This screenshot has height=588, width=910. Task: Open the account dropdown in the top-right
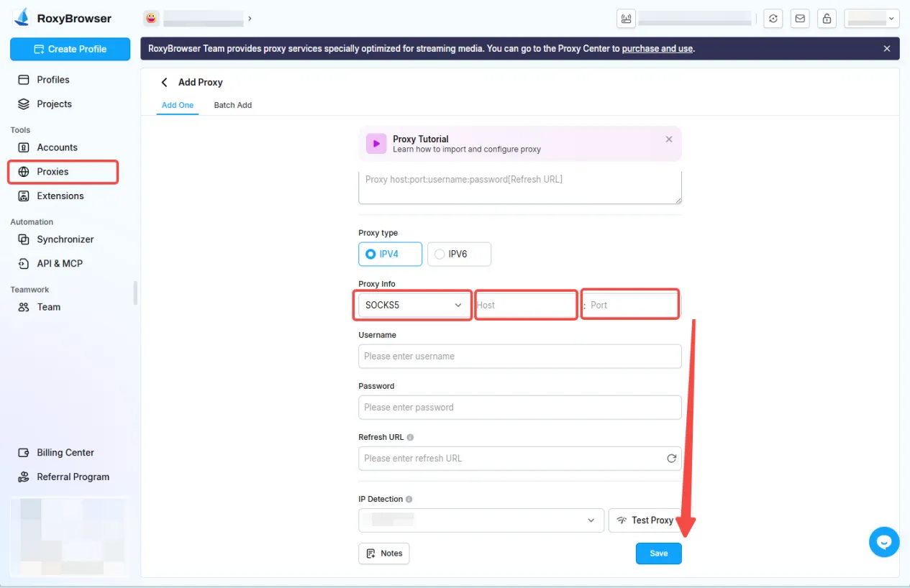[x=871, y=18]
